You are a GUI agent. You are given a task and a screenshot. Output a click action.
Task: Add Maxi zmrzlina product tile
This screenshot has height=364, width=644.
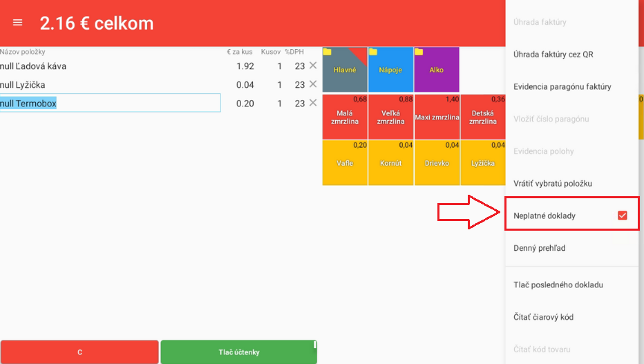pyautogui.click(x=437, y=117)
